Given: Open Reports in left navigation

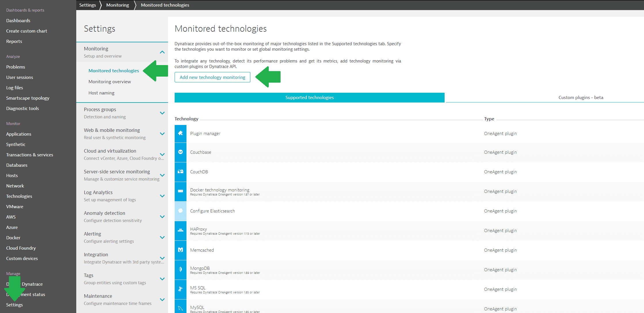Looking at the screenshot, I should 14,41.
